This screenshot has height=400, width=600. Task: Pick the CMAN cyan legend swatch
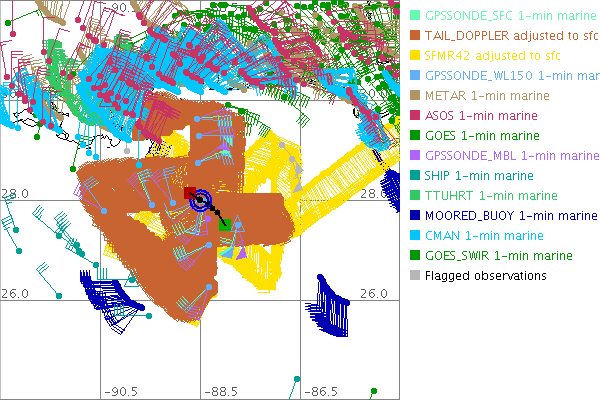pyautogui.click(x=416, y=236)
